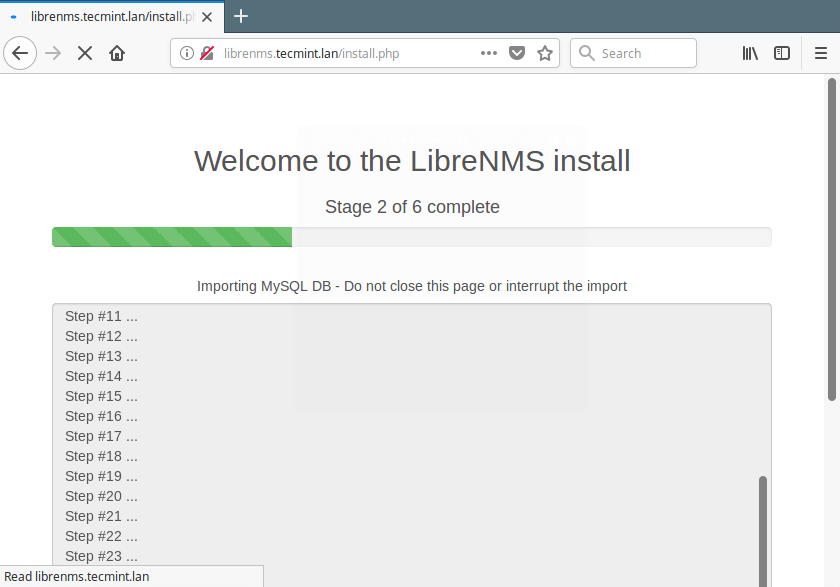This screenshot has height=587, width=840.
Task: Click the forward navigation arrow
Action: tap(53, 53)
